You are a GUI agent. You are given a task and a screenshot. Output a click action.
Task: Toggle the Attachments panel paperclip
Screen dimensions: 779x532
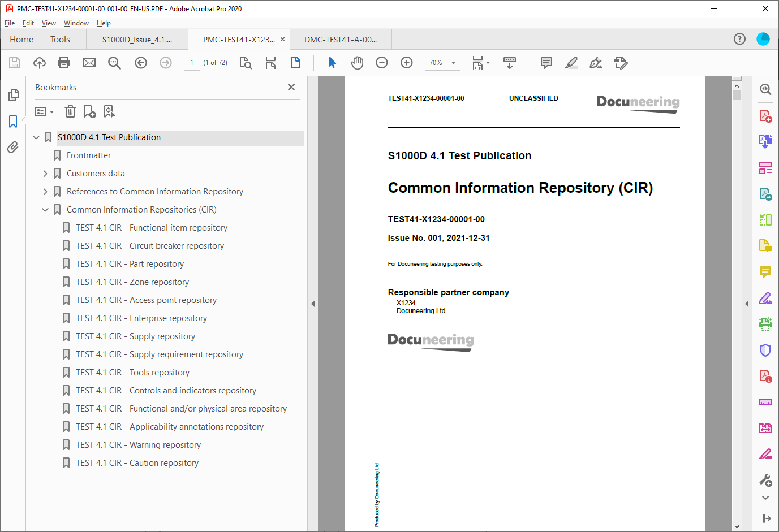pos(13,148)
